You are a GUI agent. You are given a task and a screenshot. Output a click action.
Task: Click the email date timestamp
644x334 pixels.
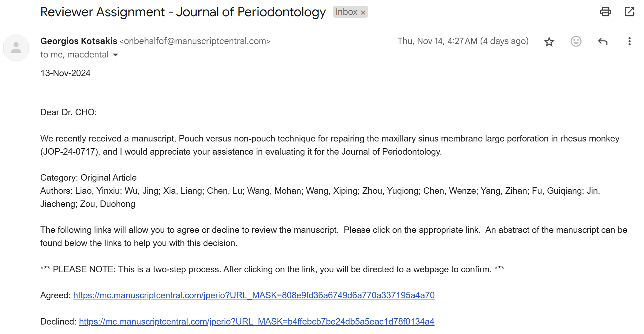[463, 41]
